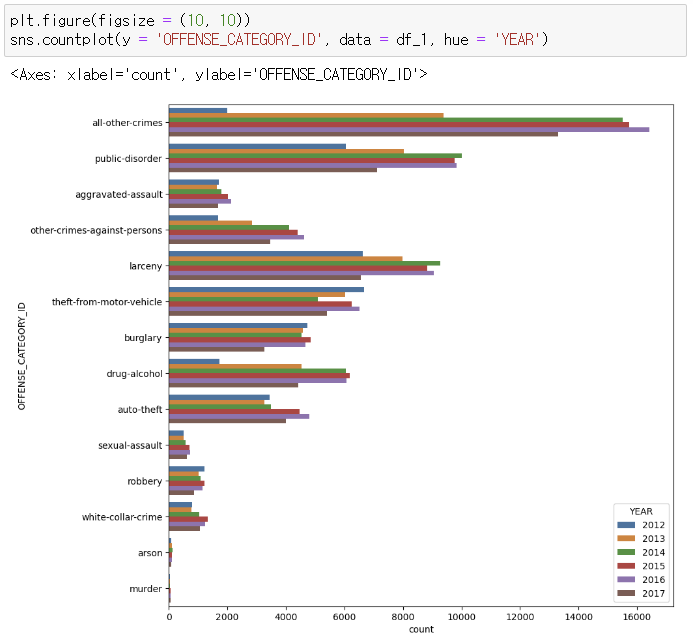Click the '2000' x-axis tick label
Screen dimensions: 693x641
click(227, 617)
